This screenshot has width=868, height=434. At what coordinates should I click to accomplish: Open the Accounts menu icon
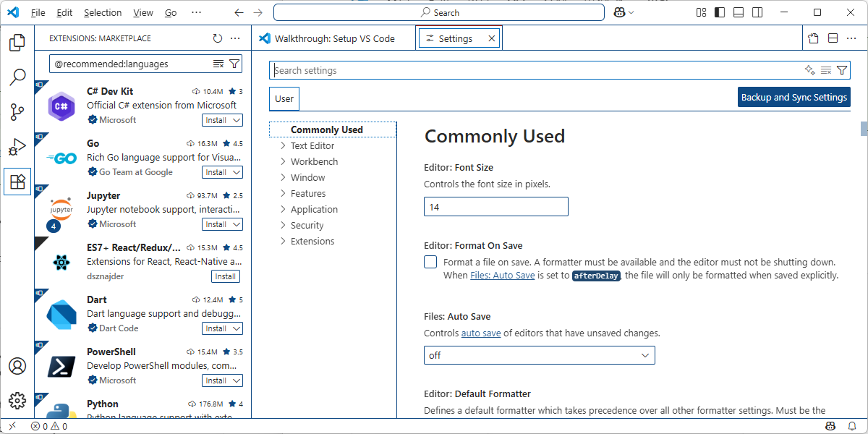[17, 366]
